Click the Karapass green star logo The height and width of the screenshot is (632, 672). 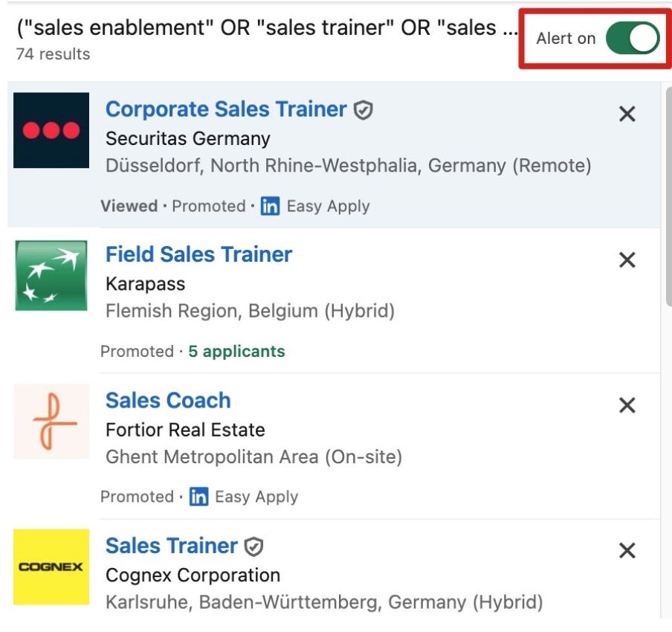pos(51,275)
